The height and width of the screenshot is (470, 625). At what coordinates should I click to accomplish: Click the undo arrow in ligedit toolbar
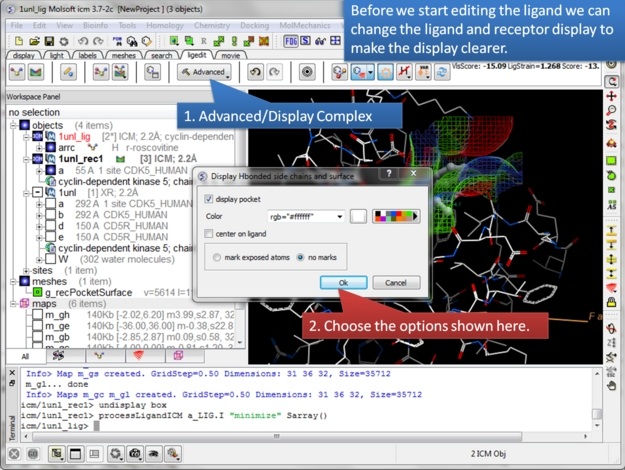point(256,72)
